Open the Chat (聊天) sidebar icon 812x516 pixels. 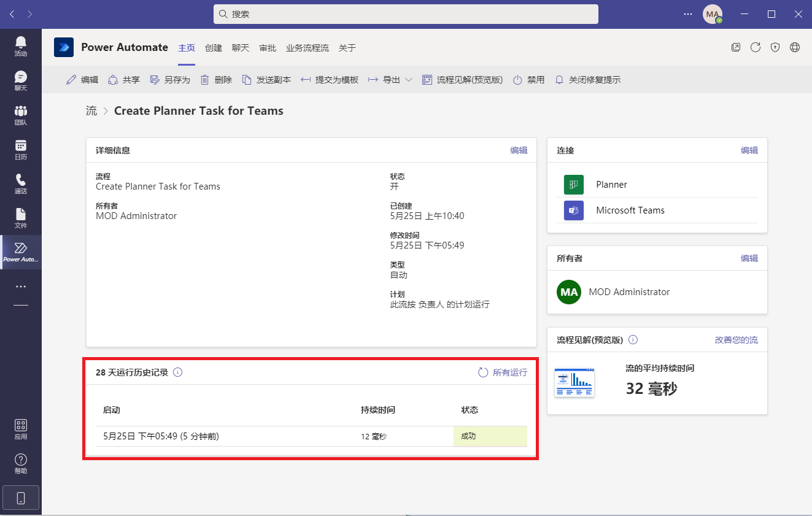click(21, 80)
